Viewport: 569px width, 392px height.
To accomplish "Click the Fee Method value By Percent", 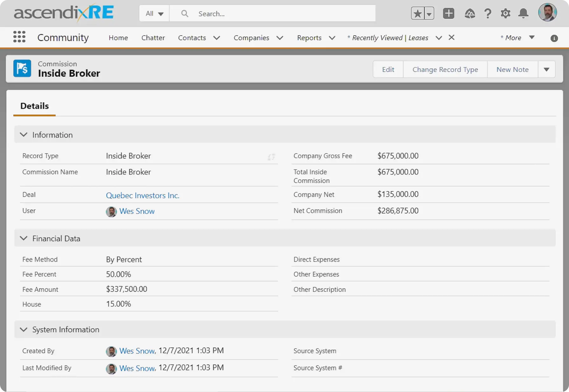I will 124,260.
